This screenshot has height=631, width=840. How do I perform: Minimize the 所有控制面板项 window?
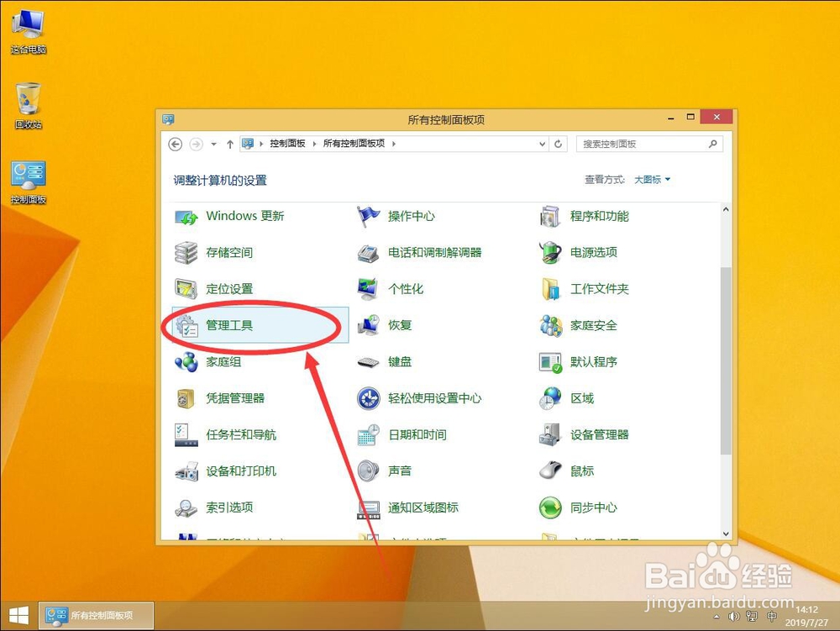click(x=670, y=118)
